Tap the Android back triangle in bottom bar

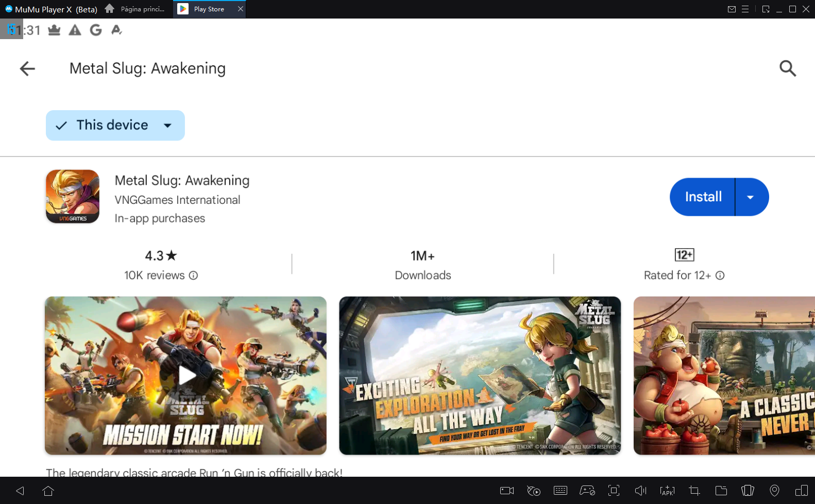coord(20,491)
